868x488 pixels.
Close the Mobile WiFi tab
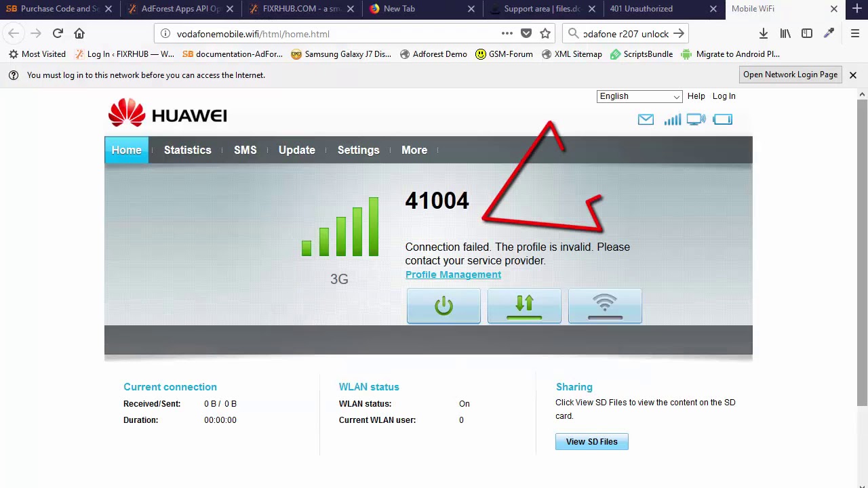(834, 9)
